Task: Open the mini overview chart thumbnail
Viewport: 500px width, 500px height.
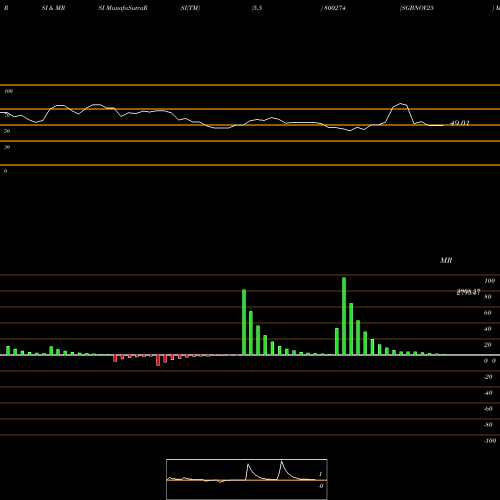Action: pyautogui.click(x=247, y=479)
